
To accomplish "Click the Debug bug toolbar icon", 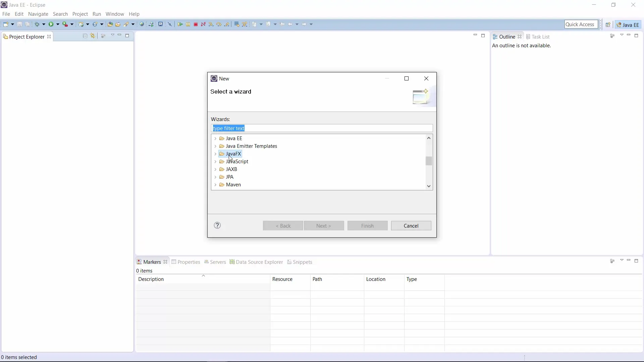I will [x=38, y=24].
